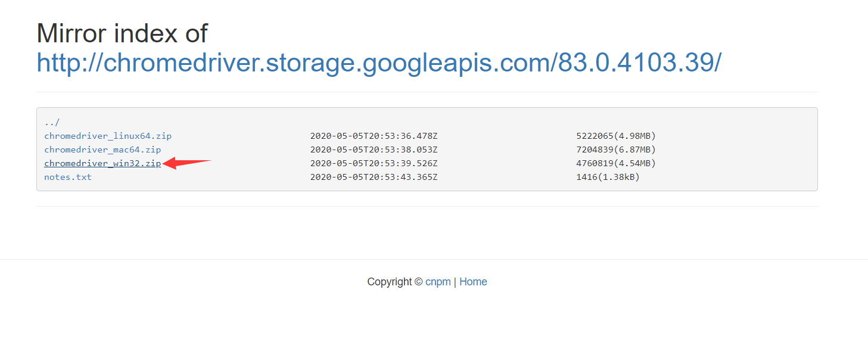Click the notes.txt timestamp 2020-05-05T20:53:43.365Z
This screenshot has height=358, width=868.
click(374, 177)
